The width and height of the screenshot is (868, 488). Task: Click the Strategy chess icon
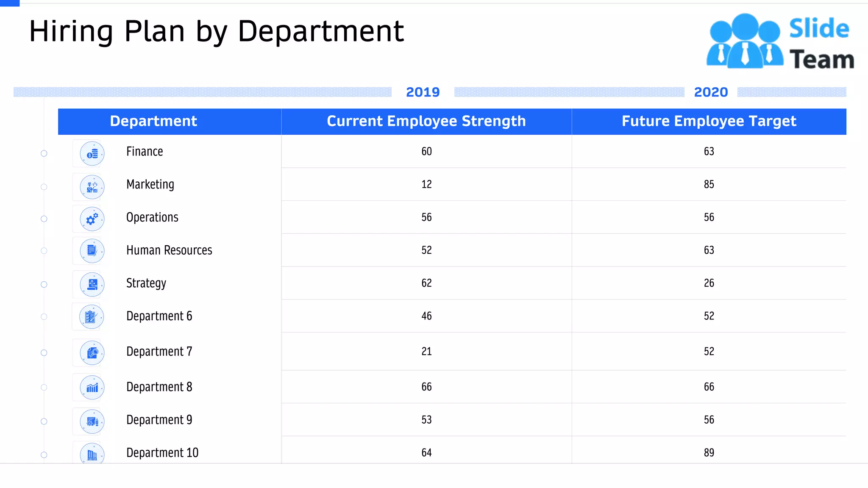pos(92,284)
